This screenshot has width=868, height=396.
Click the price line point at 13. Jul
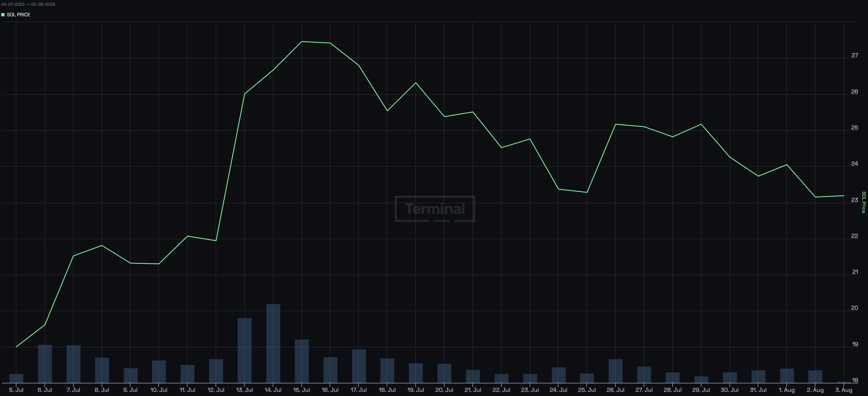pos(244,94)
